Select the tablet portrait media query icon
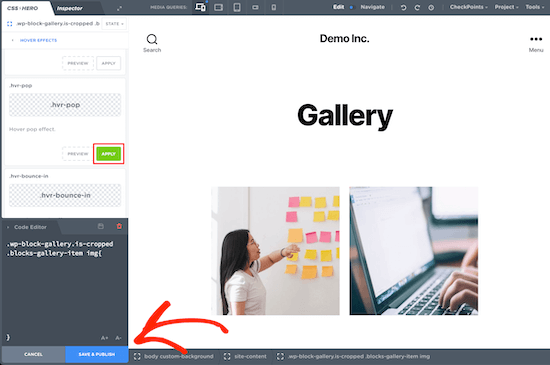 (x=237, y=7)
